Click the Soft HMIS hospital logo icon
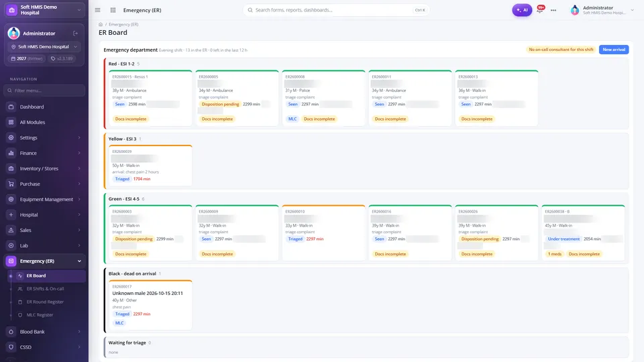The image size is (644, 362). point(11,10)
